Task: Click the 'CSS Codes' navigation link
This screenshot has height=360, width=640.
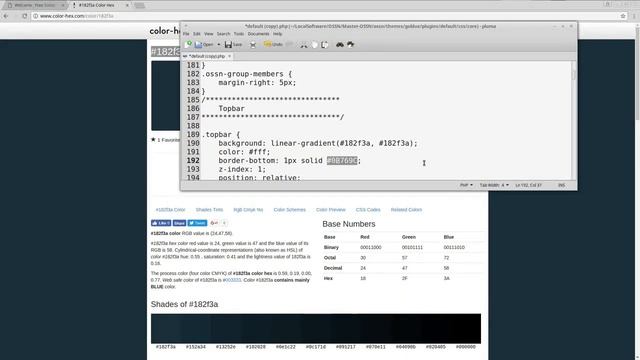Action: coord(368,210)
